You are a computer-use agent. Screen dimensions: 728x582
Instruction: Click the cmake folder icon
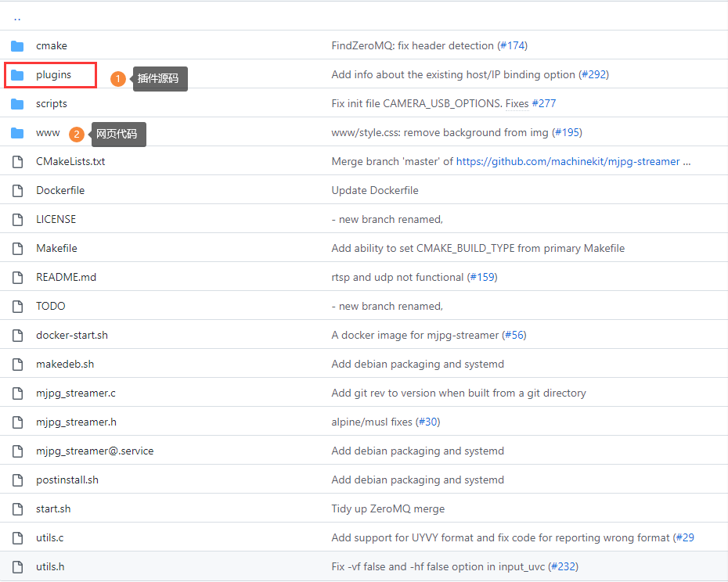[17, 46]
